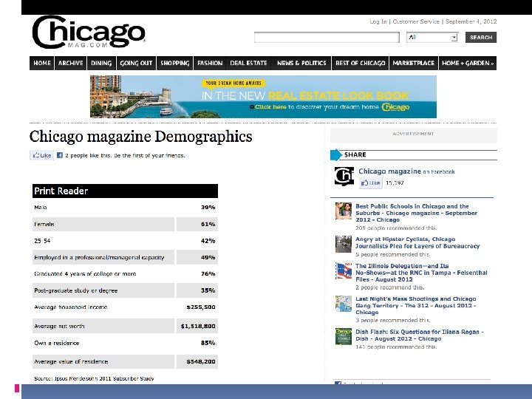Open Last Night's Mass Shootings article link

(415, 305)
